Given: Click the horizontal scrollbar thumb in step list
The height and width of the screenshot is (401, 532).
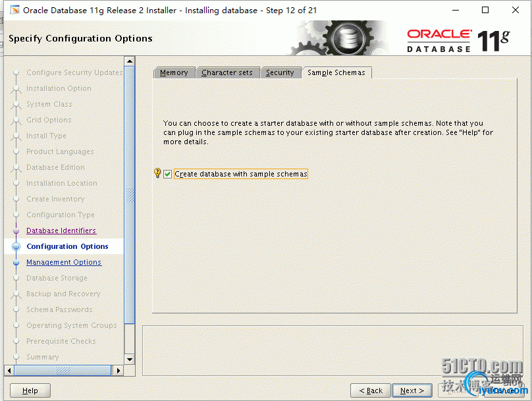Looking at the screenshot, I should tap(63, 371).
